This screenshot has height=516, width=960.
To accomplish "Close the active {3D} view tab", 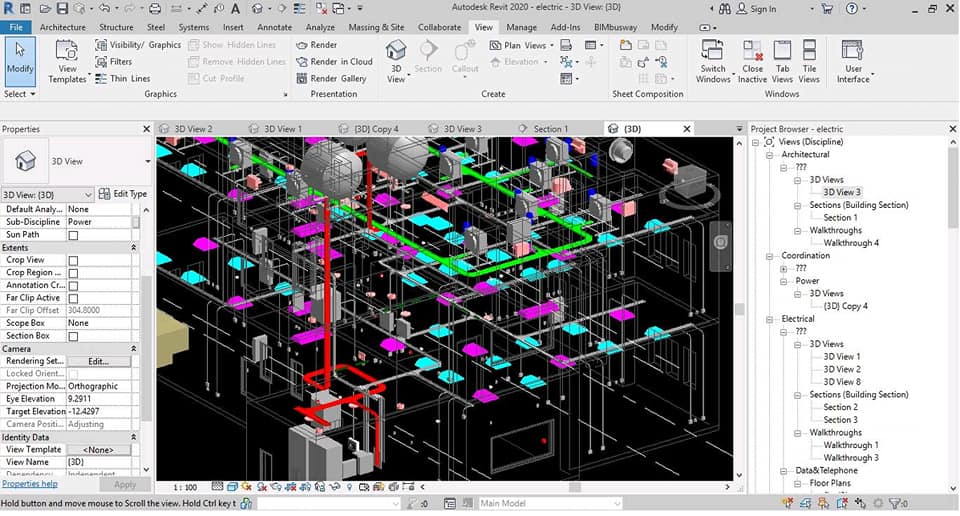I will [686, 129].
